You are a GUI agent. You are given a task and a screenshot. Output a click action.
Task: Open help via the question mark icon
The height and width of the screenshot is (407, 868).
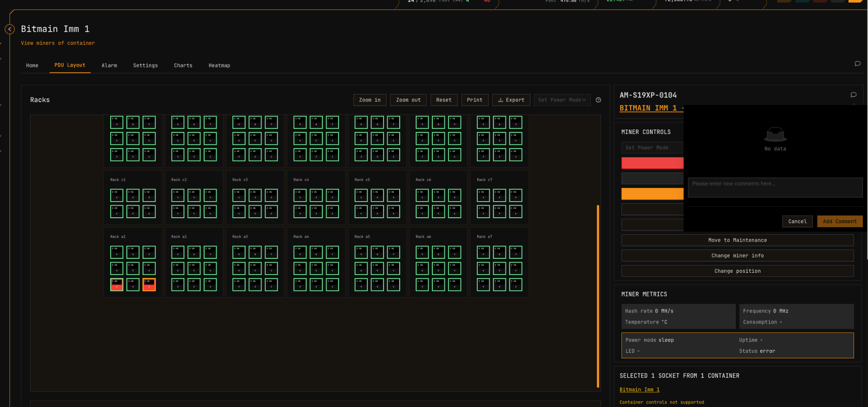(x=598, y=100)
